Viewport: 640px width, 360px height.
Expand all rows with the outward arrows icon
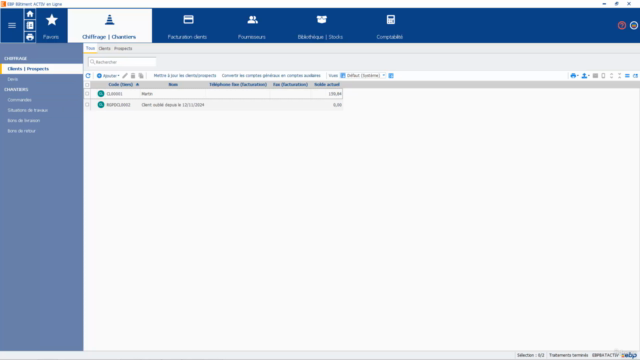click(611, 76)
